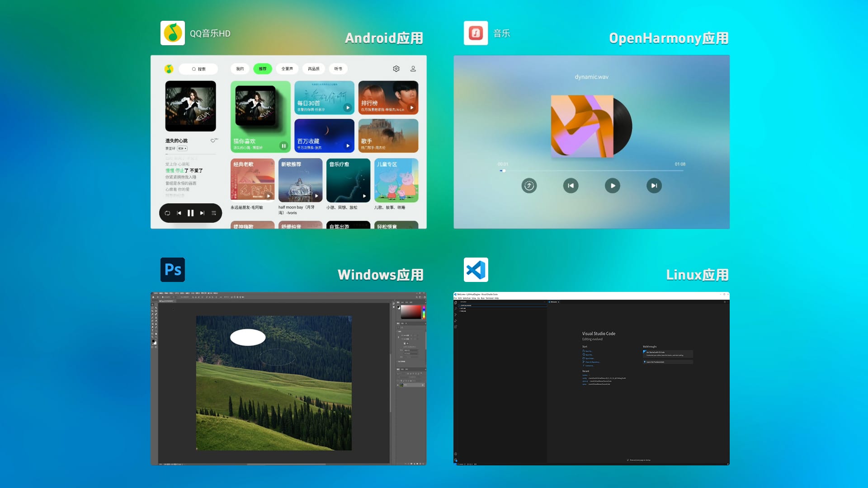Click the Open Folder... link in VS Code
The height and width of the screenshot is (488, 868).
[x=589, y=358]
